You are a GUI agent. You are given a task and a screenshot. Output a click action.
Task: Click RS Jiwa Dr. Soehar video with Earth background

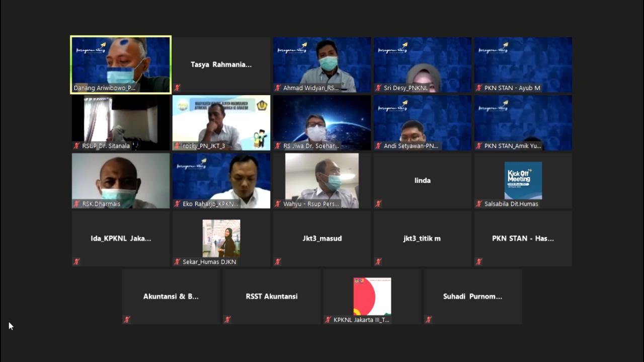click(x=322, y=122)
